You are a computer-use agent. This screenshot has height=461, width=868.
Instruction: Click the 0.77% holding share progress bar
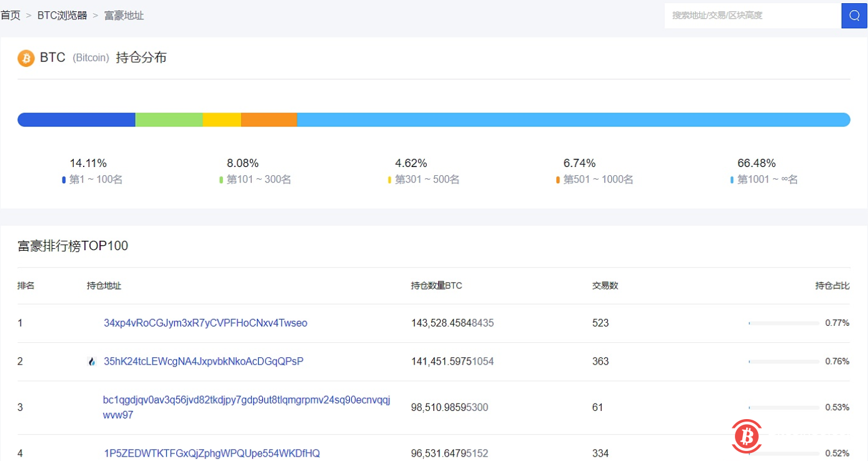pyautogui.click(x=784, y=323)
